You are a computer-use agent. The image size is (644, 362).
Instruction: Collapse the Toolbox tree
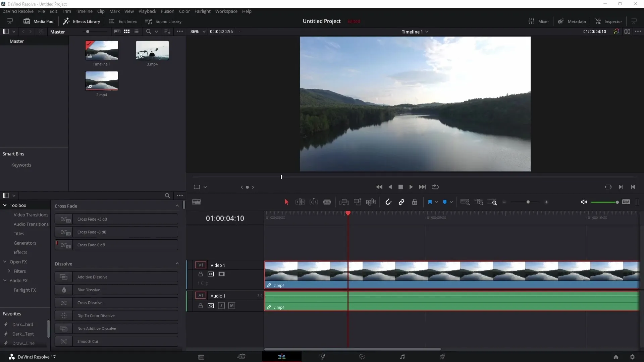point(5,205)
